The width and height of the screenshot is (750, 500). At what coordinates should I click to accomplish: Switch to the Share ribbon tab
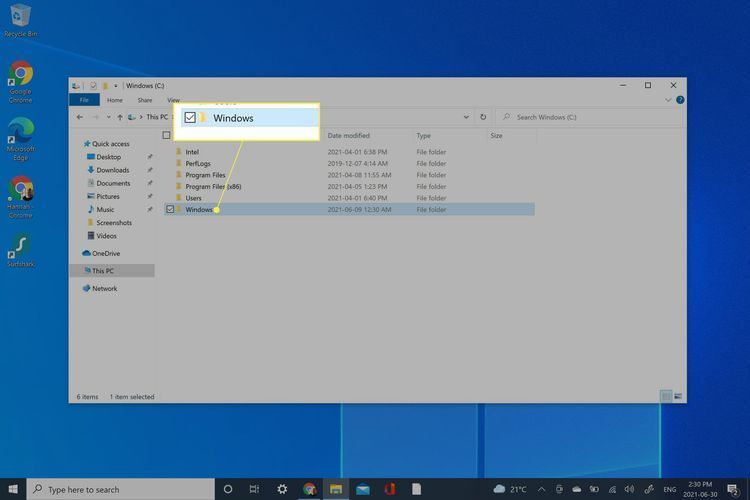[145, 100]
